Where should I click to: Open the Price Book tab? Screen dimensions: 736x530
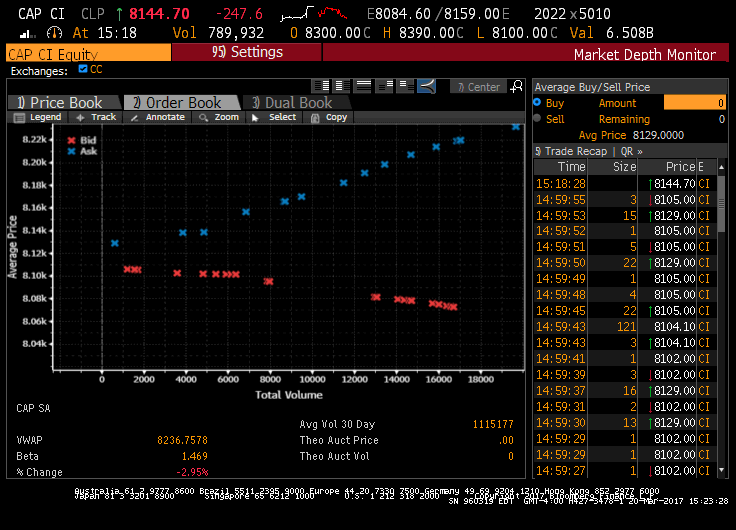tap(64, 102)
